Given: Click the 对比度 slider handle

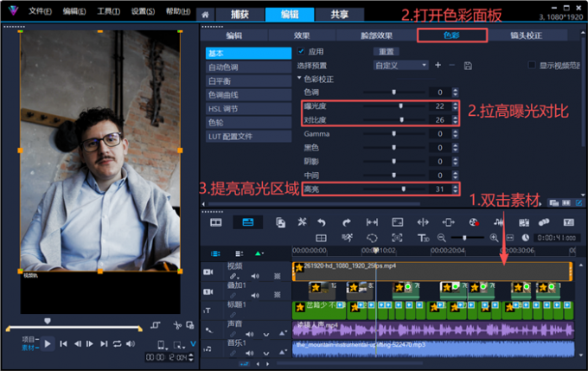Looking at the screenshot, I should (401, 119).
